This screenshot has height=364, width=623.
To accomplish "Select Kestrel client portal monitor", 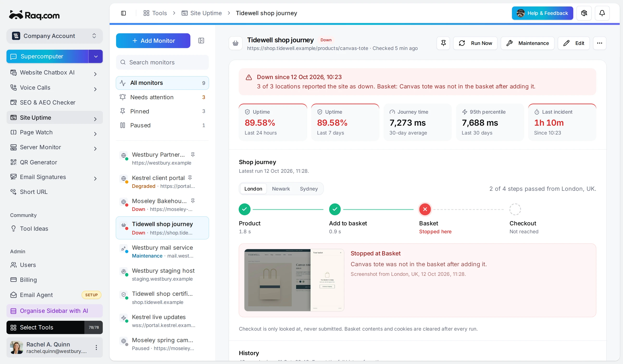I will 162,182.
